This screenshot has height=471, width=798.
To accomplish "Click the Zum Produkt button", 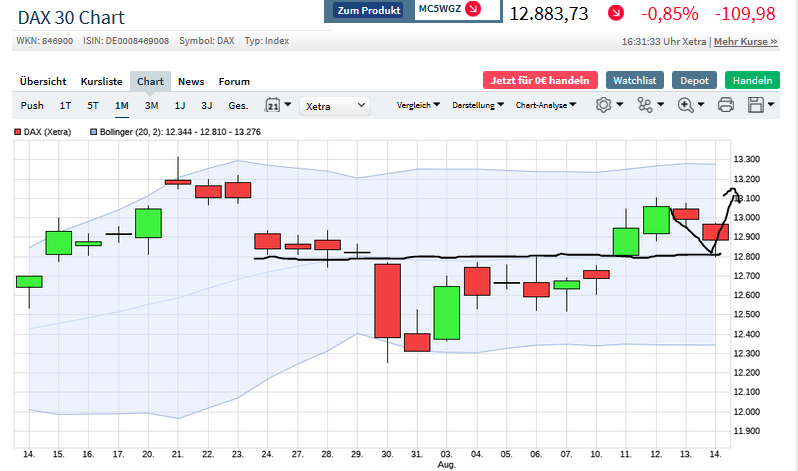I will click(368, 10).
